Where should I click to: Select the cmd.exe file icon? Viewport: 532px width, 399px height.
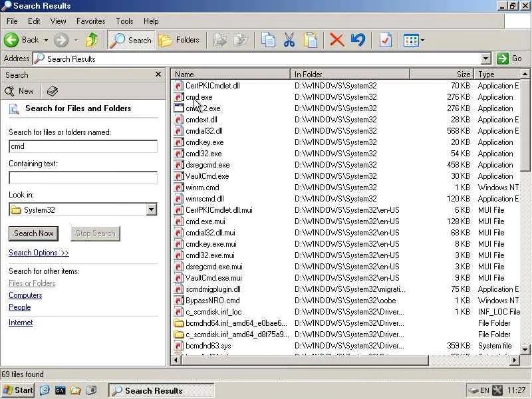[178, 97]
